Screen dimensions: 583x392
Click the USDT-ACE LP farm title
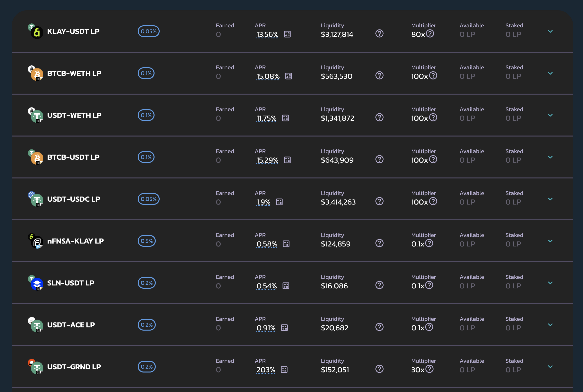[71, 325]
